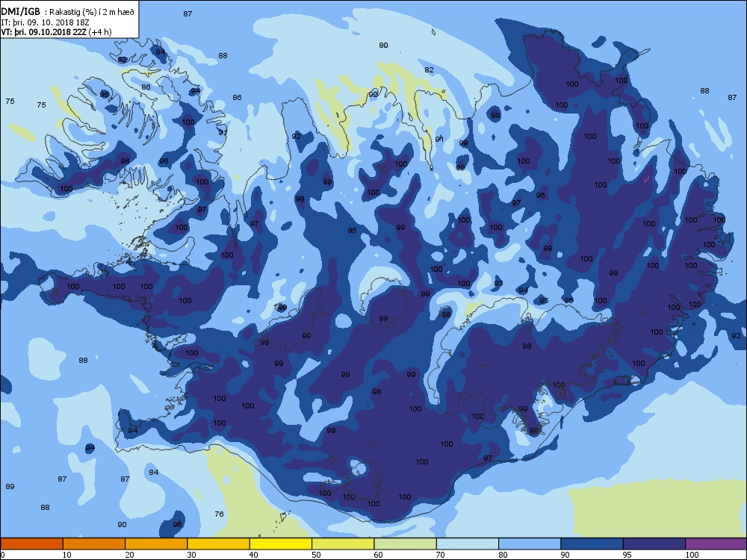Click the '84' humidity value on the map

(153, 472)
